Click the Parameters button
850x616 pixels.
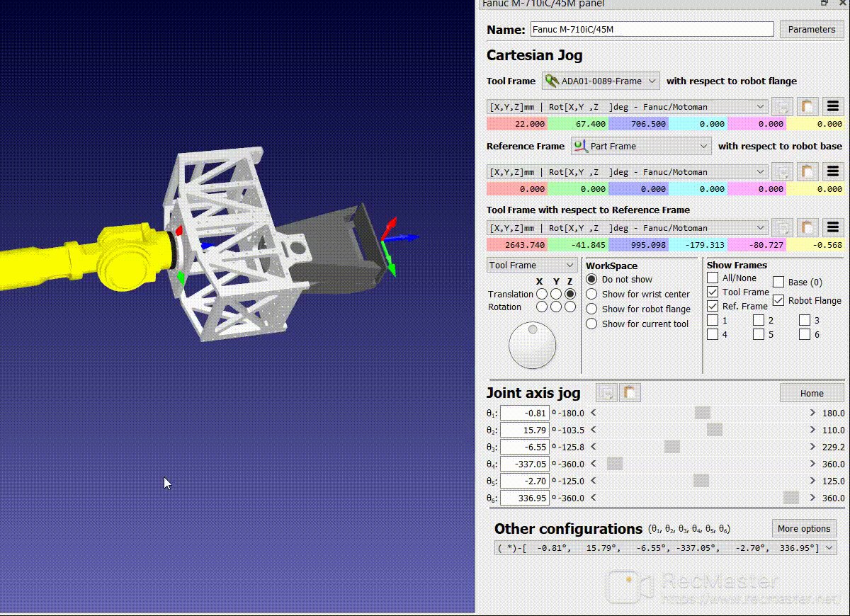point(811,30)
